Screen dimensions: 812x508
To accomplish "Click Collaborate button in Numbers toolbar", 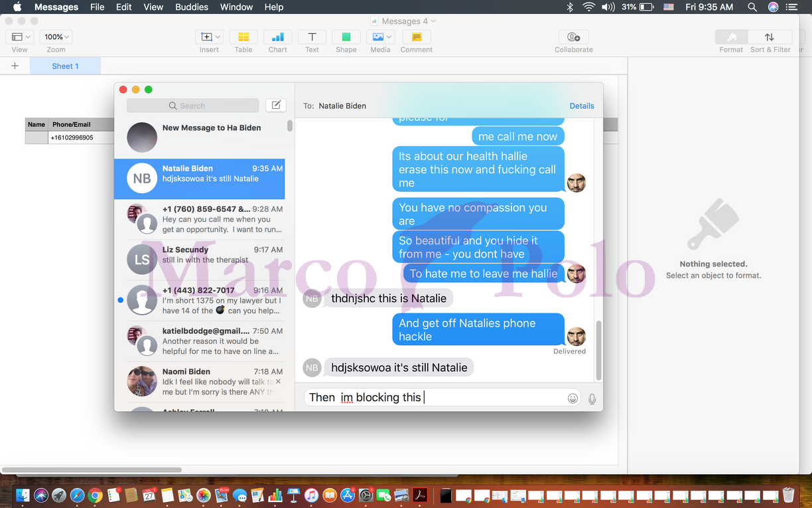I will tap(574, 37).
